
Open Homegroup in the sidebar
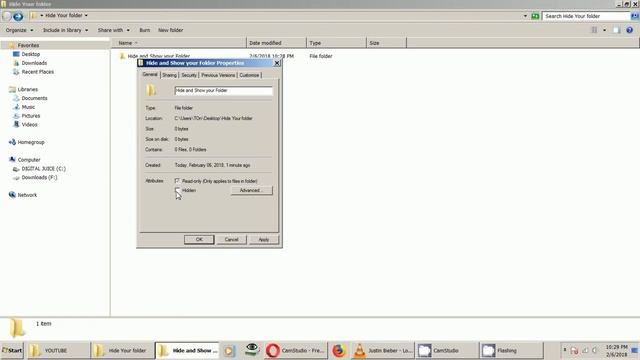(31, 142)
